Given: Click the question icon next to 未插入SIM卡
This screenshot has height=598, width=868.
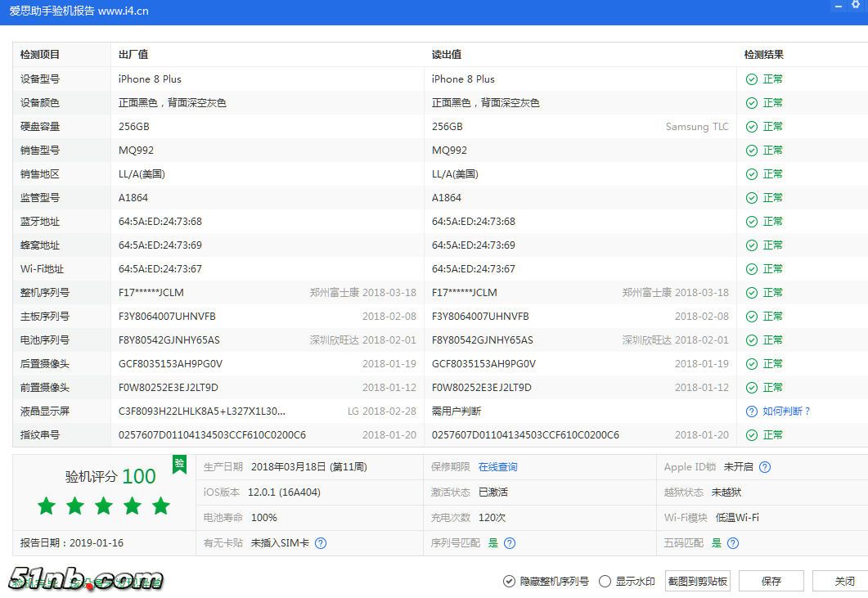Looking at the screenshot, I should (320, 542).
